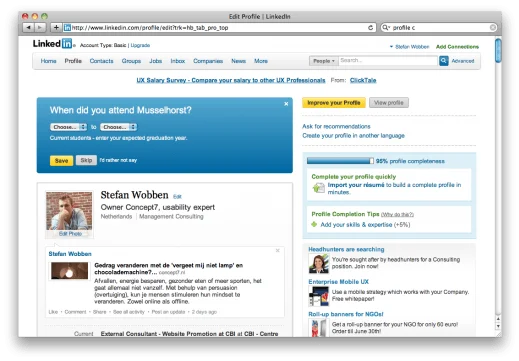Open the Roll-up banners ad image
The image size is (519, 361).
pos(319,328)
